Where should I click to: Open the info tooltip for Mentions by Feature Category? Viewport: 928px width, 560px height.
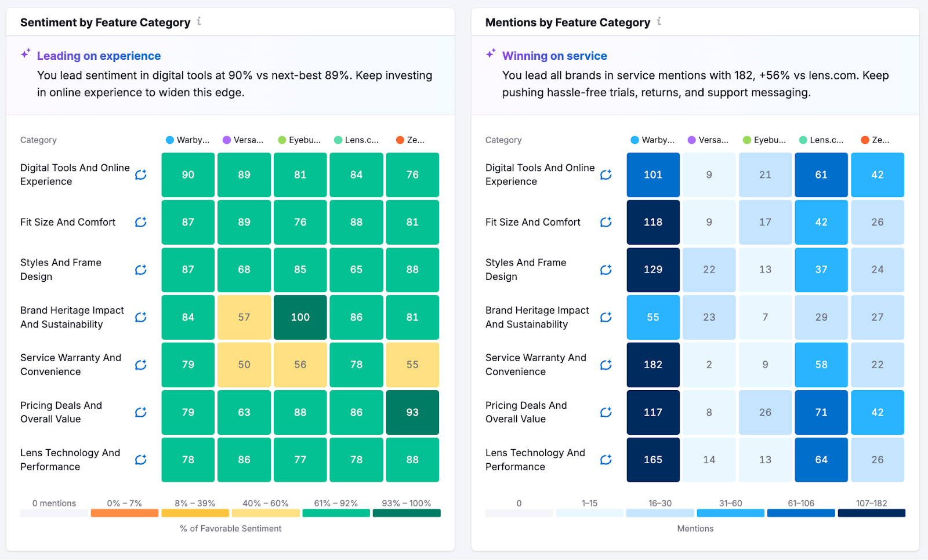659,21
